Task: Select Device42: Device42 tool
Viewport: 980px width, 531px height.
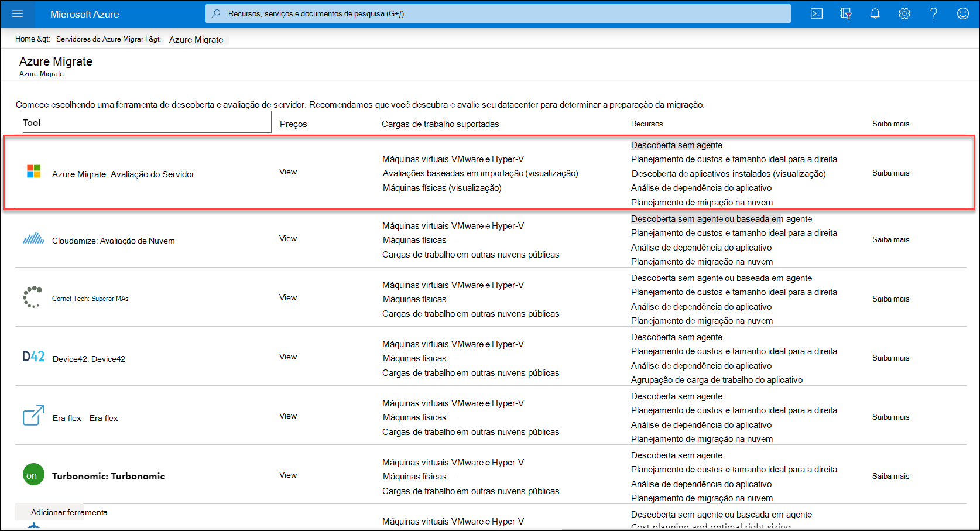Action: click(x=89, y=359)
